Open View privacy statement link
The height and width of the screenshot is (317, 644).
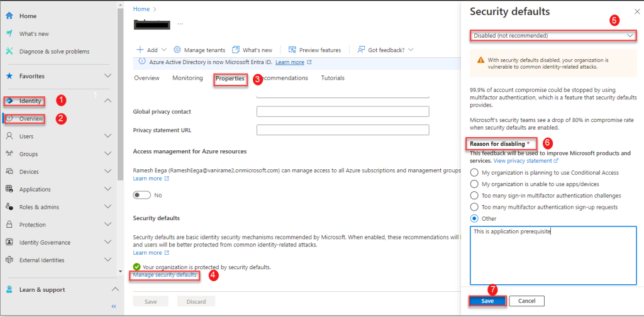[x=523, y=160]
